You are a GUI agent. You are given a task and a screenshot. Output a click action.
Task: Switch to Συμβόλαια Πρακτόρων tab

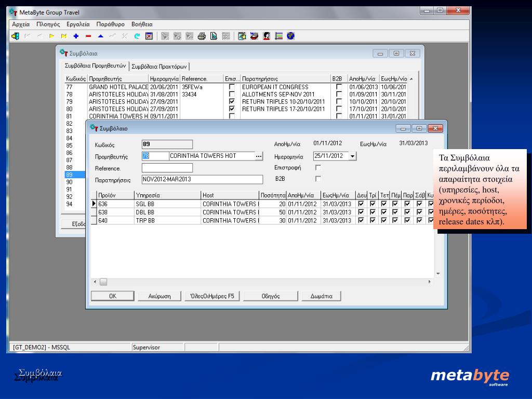[x=159, y=66]
